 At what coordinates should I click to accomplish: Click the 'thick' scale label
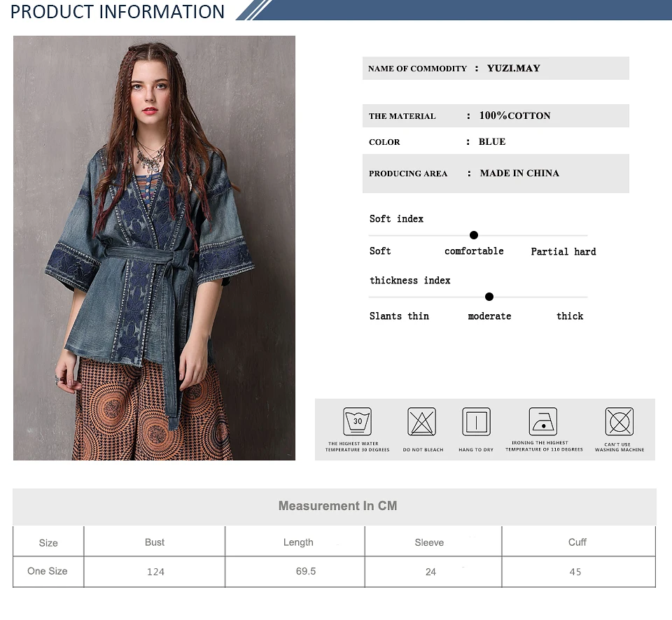pyautogui.click(x=570, y=316)
